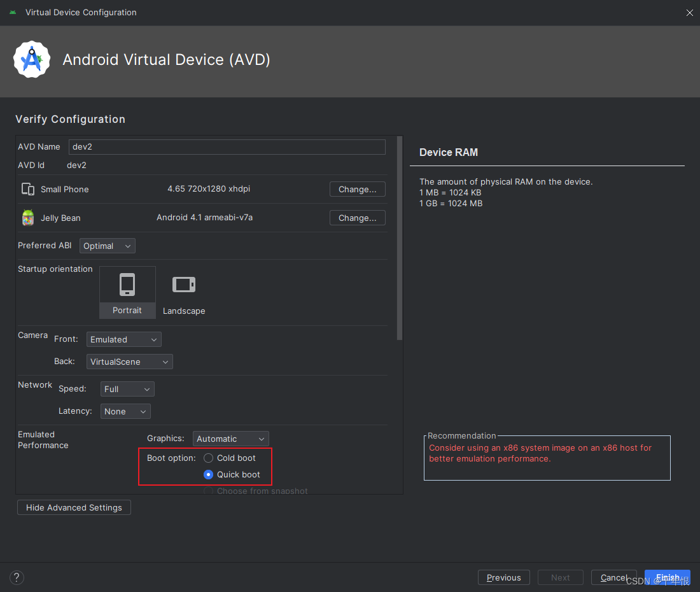
Task: Click the settings panel vertical scrollbar
Action: (400, 239)
